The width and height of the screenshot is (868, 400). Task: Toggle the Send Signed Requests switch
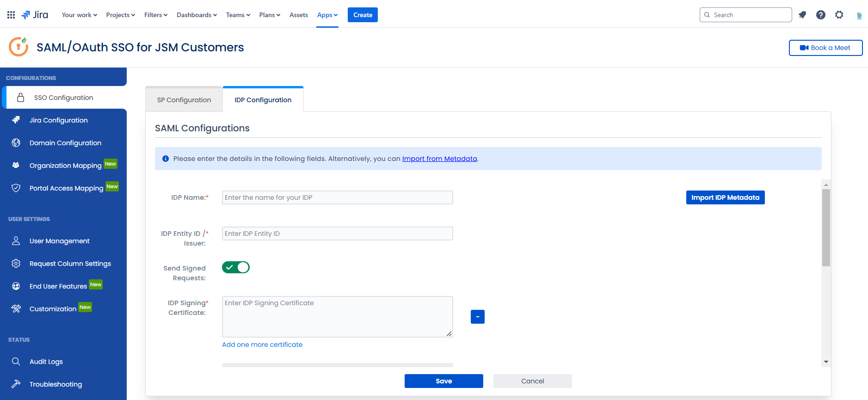click(x=236, y=267)
